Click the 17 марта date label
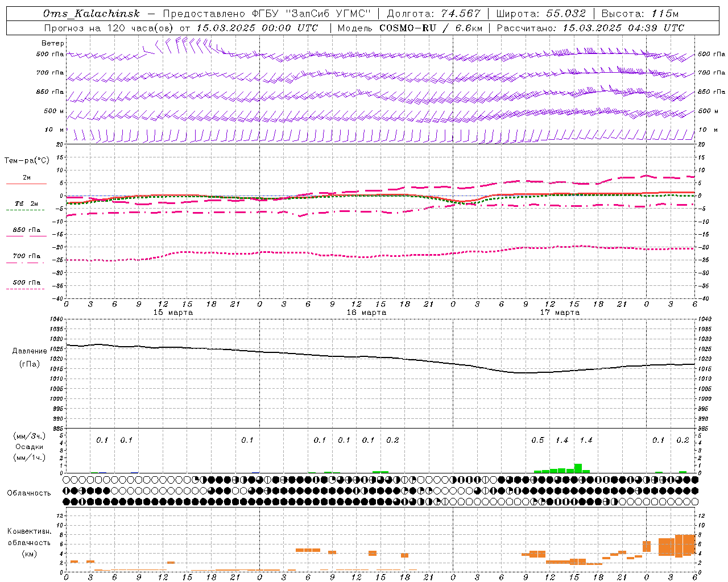This screenshot has width=728, height=582. click(x=560, y=312)
